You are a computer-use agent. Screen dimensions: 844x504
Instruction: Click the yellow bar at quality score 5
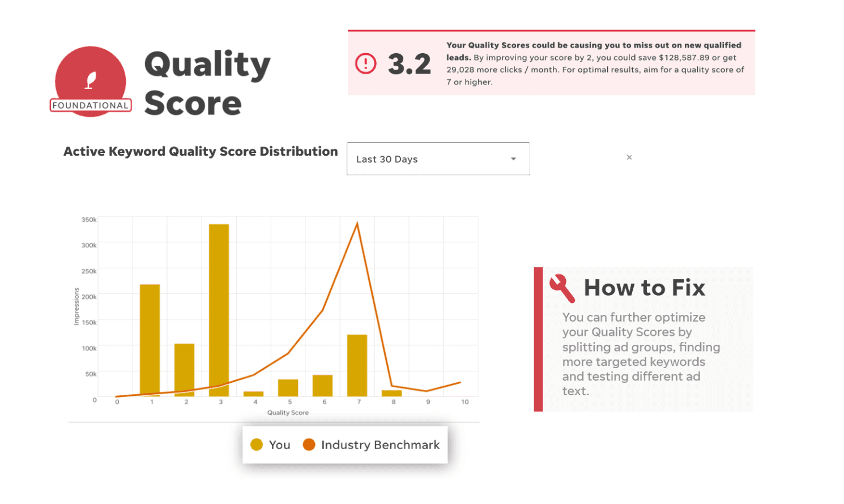(x=288, y=388)
